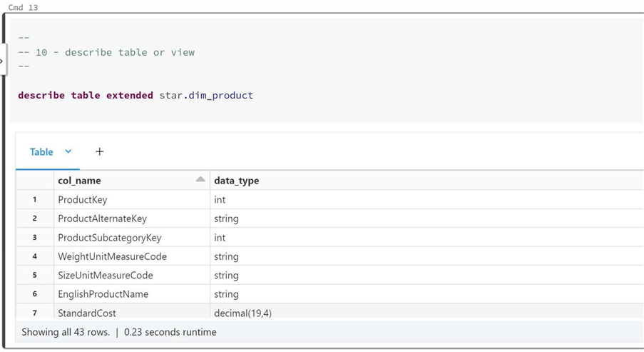
Task: Click the col_name column header
Action: tap(79, 181)
